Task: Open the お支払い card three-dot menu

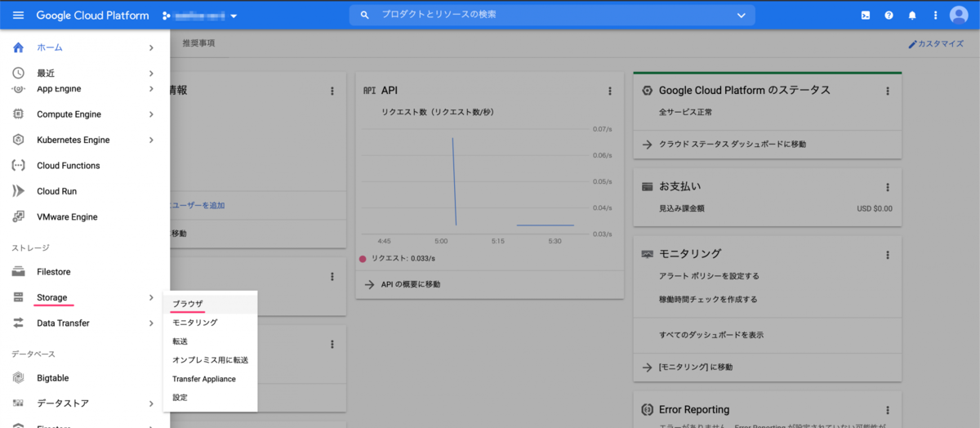Action: tap(888, 188)
